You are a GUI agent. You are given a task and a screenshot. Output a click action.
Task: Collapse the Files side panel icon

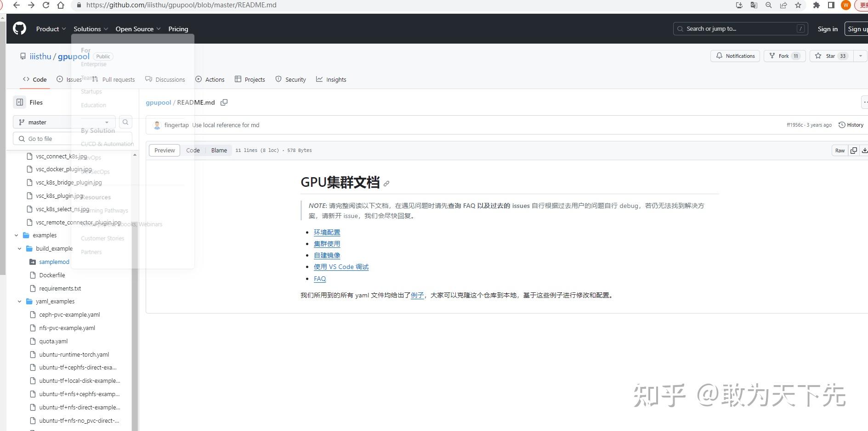pos(20,102)
